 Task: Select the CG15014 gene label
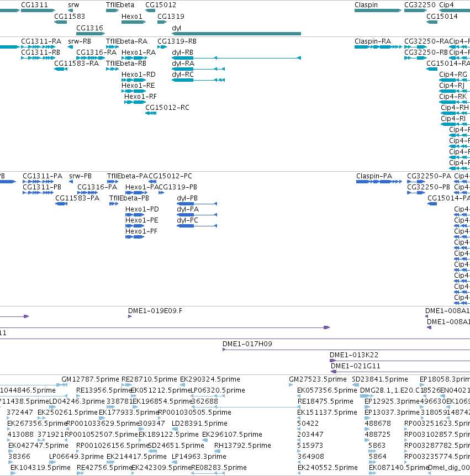point(442,17)
